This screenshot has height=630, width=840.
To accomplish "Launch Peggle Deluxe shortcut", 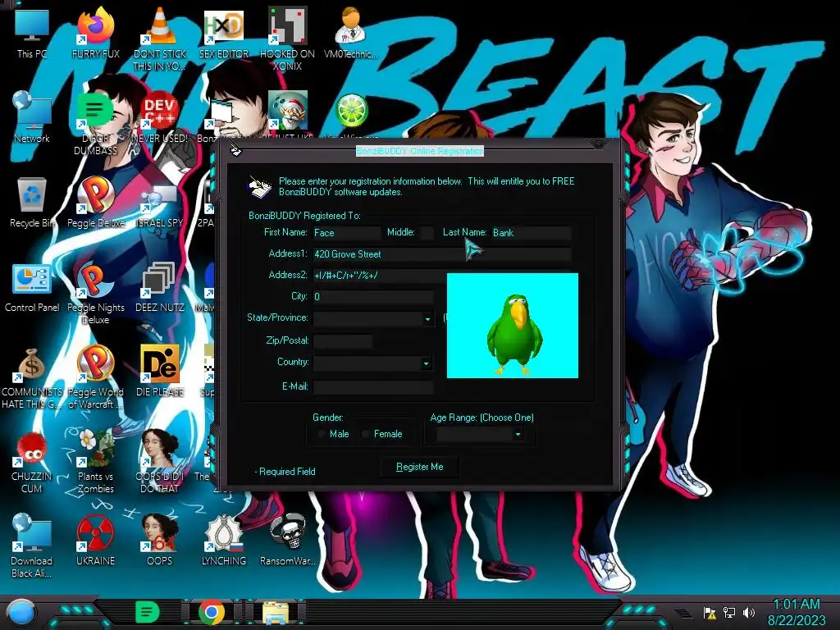I will (x=95, y=202).
